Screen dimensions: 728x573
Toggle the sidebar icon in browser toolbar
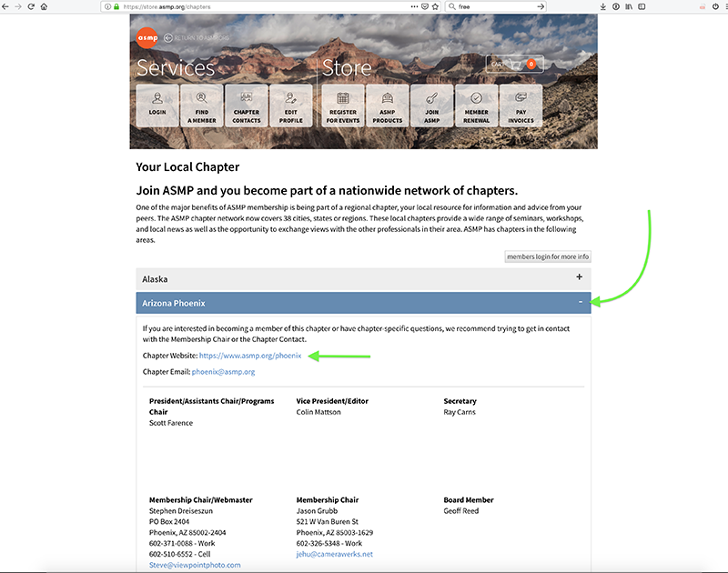[x=642, y=6]
